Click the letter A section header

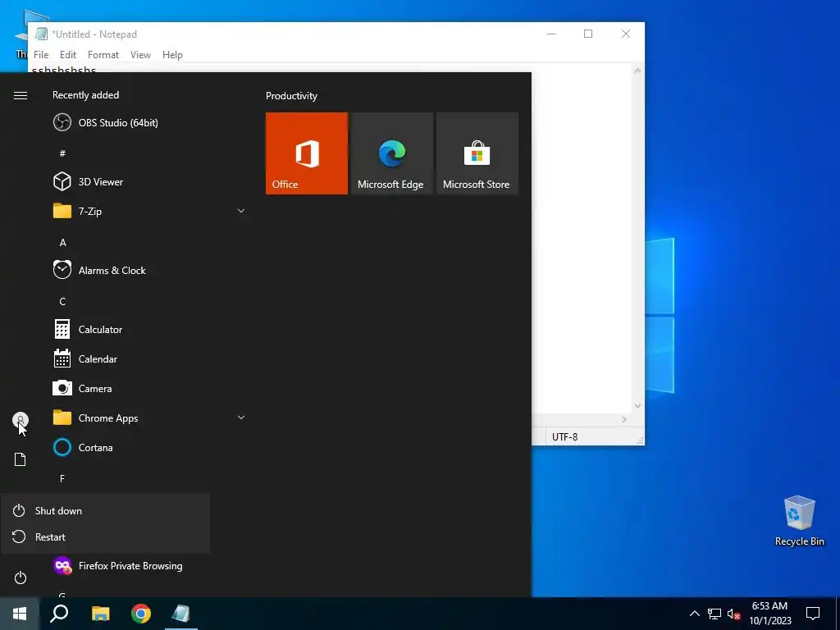click(62, 242)
